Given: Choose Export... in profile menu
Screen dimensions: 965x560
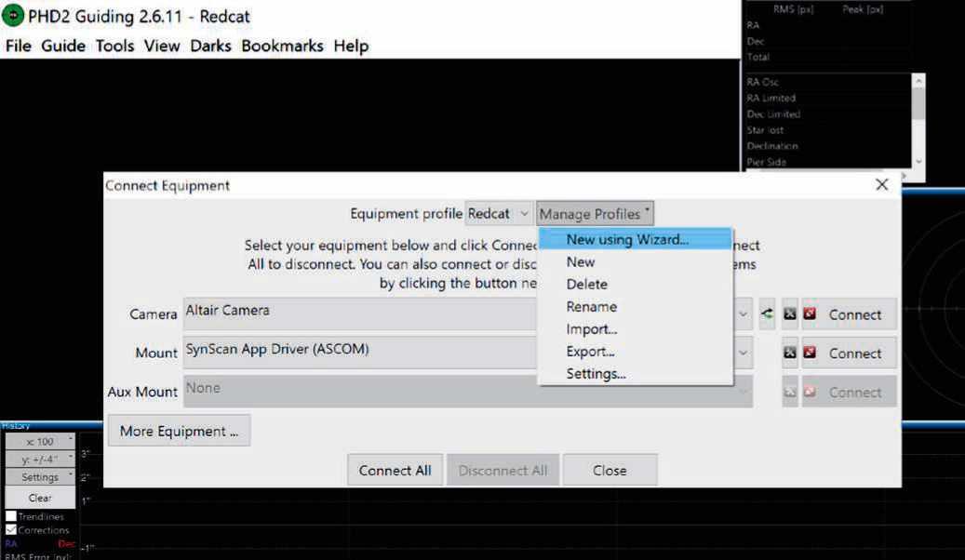Looking at the screenshot, I should pos(636,351).
